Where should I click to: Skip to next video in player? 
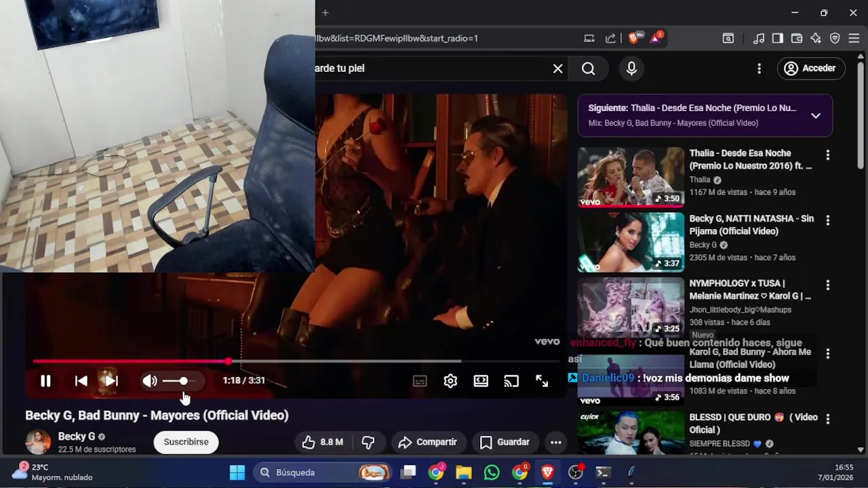111,381
